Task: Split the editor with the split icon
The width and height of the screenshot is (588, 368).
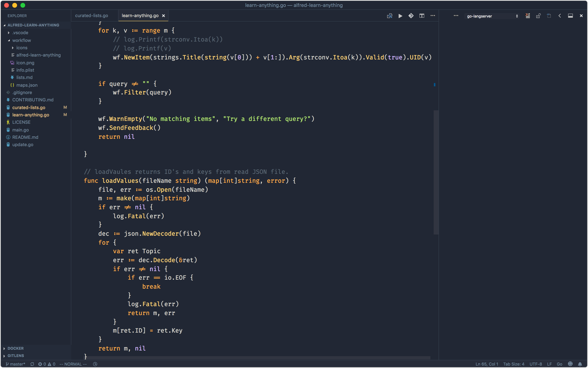Action: pos(422,16)
